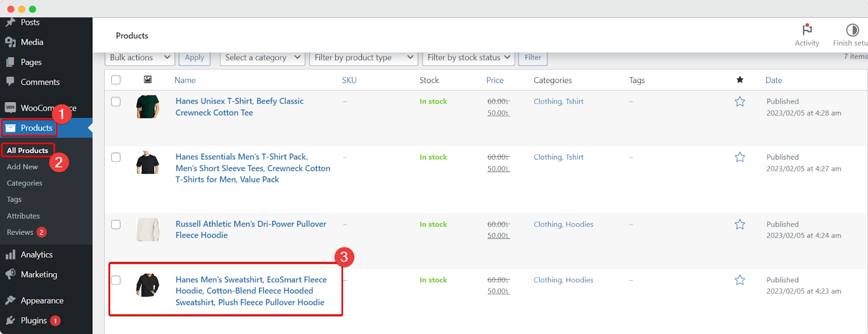Click '2023/02/05 at 4:24 am' date text
The width and height of the screenshot is (868, 334).
tap(804, 235)
